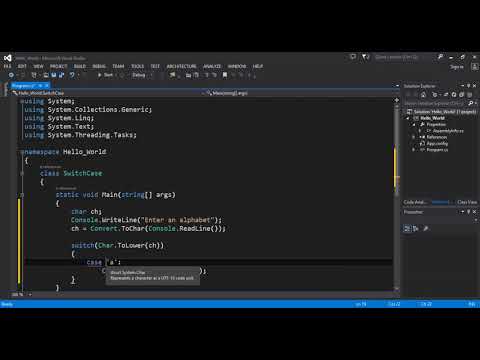Click the Start debugging button

[105, 75]
